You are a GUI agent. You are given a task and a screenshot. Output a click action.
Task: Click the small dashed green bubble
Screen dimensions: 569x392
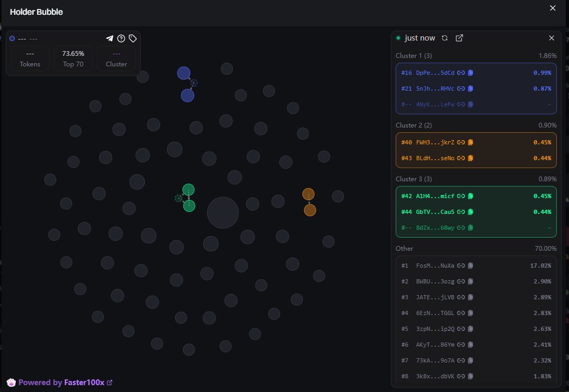tap(178, 198)
